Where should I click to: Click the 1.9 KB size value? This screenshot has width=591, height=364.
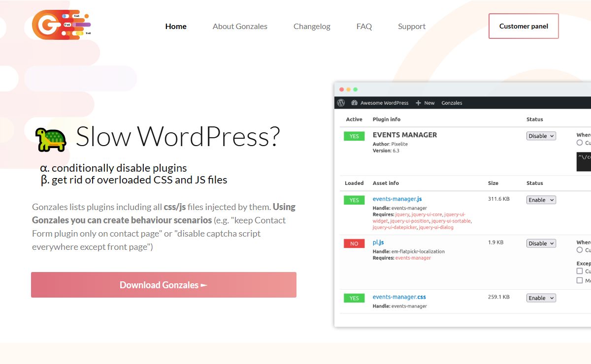[495, 242]
